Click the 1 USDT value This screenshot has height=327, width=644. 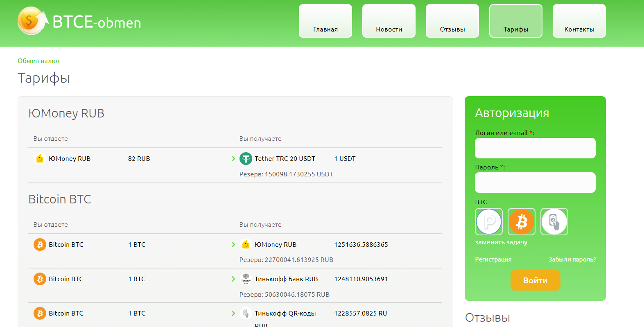coord(345,158)
